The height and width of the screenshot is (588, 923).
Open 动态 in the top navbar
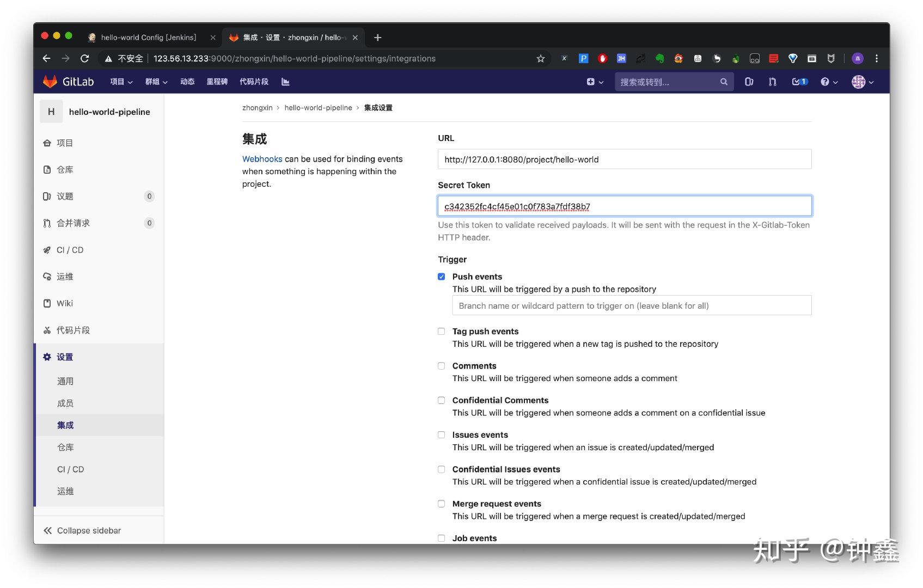point(187,82)
